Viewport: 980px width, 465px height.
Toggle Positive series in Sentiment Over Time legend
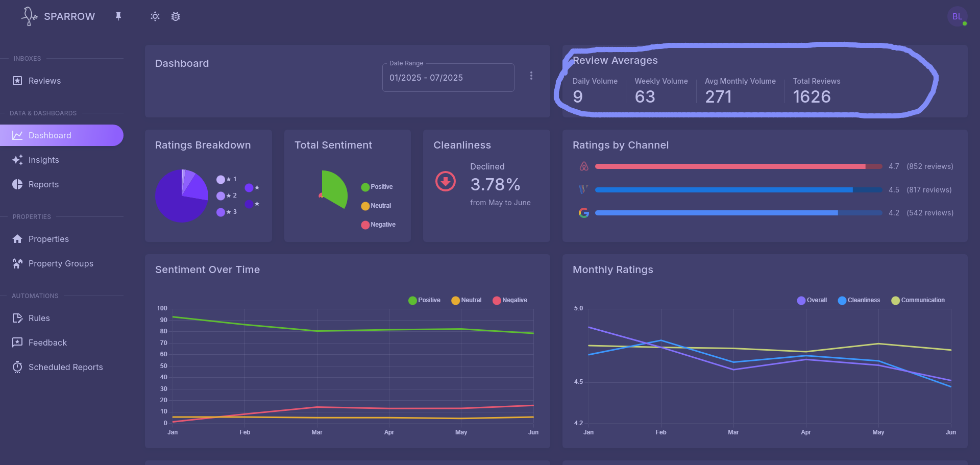(424, 300)
